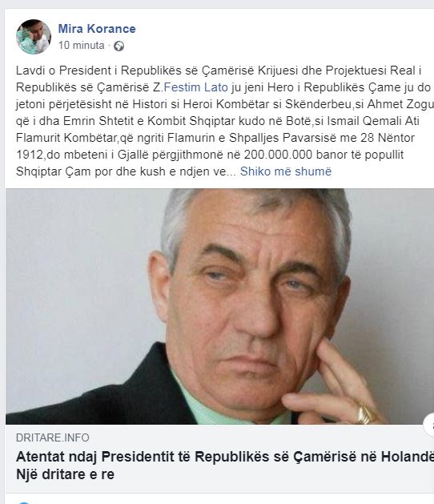Expand post text with 'Shiko më shumë'

286,171
